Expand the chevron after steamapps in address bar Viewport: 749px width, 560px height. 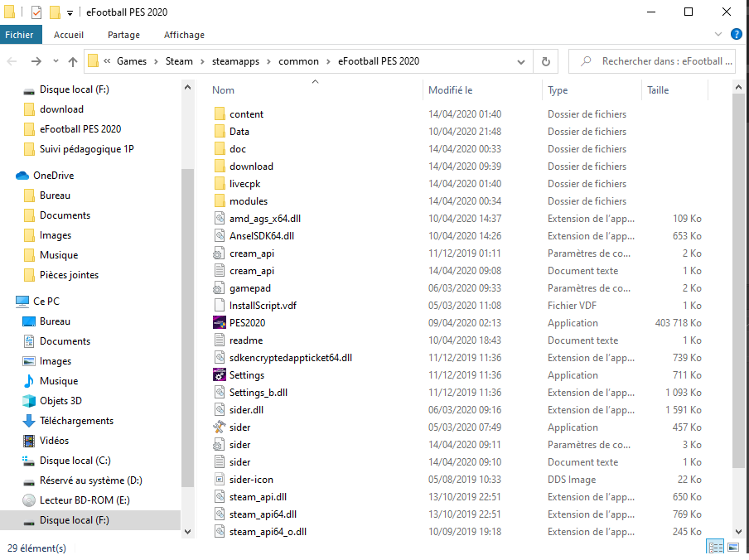[269, 61]
